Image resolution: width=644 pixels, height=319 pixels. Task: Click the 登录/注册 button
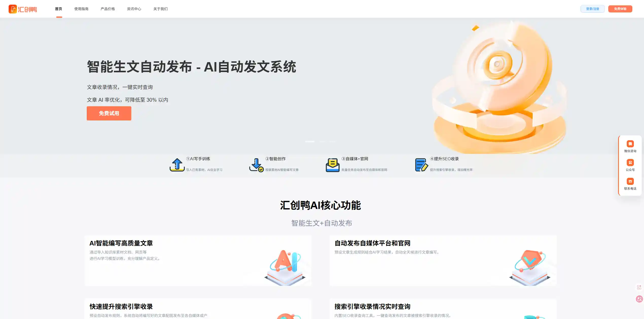593,9
